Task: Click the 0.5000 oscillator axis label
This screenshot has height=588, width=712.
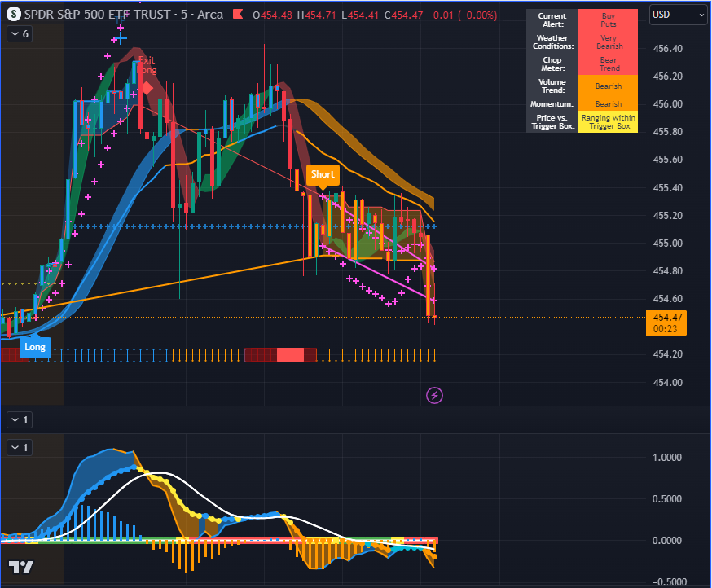Action: [666, 499]
